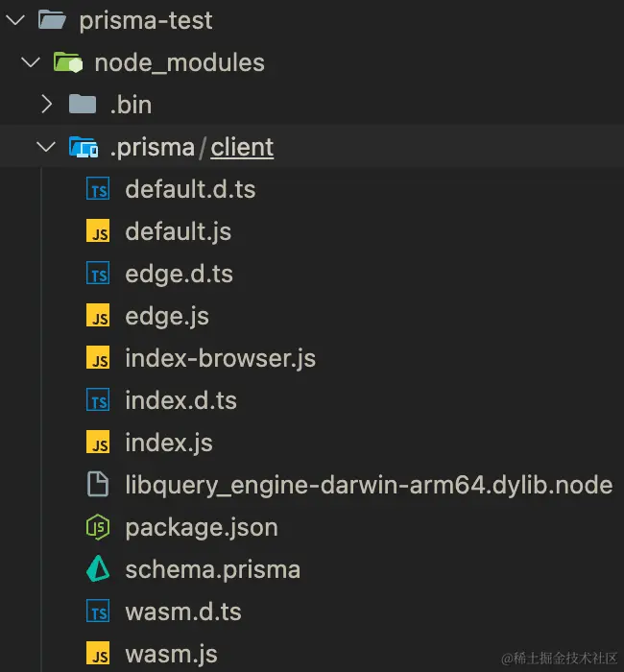Click the TS icon beside edge.d.ts
624x672 pixels.
click(98, 274)
